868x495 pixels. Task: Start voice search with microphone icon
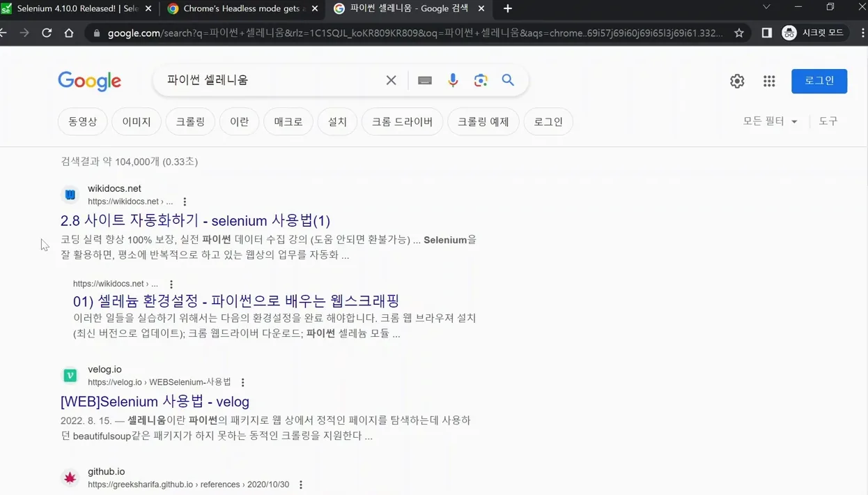(453, 80)
